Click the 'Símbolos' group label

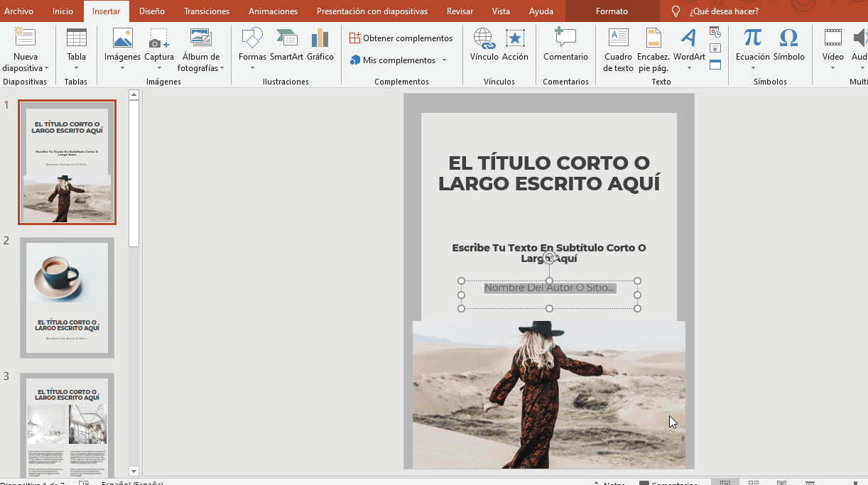pos(771,82)
